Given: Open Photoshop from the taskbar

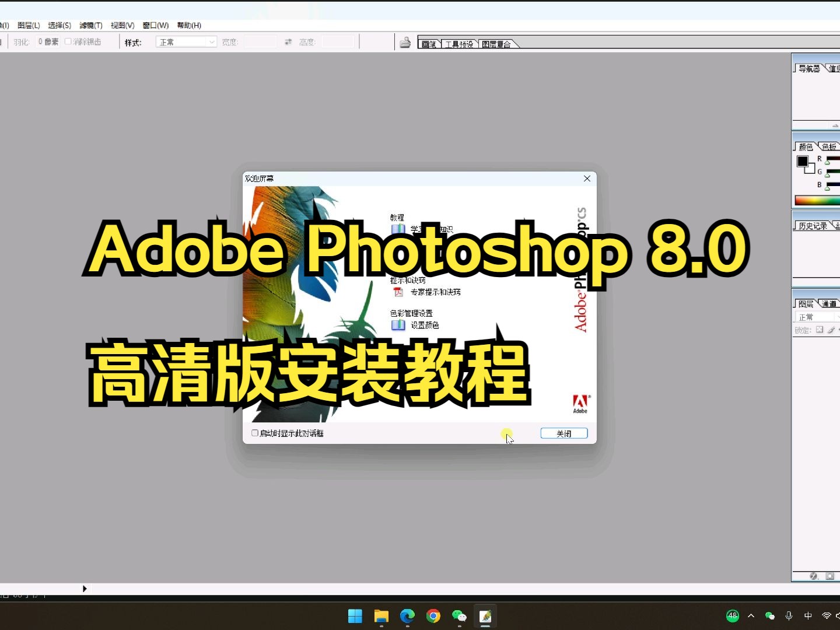Looking at the screenshot, I should 486,617.
